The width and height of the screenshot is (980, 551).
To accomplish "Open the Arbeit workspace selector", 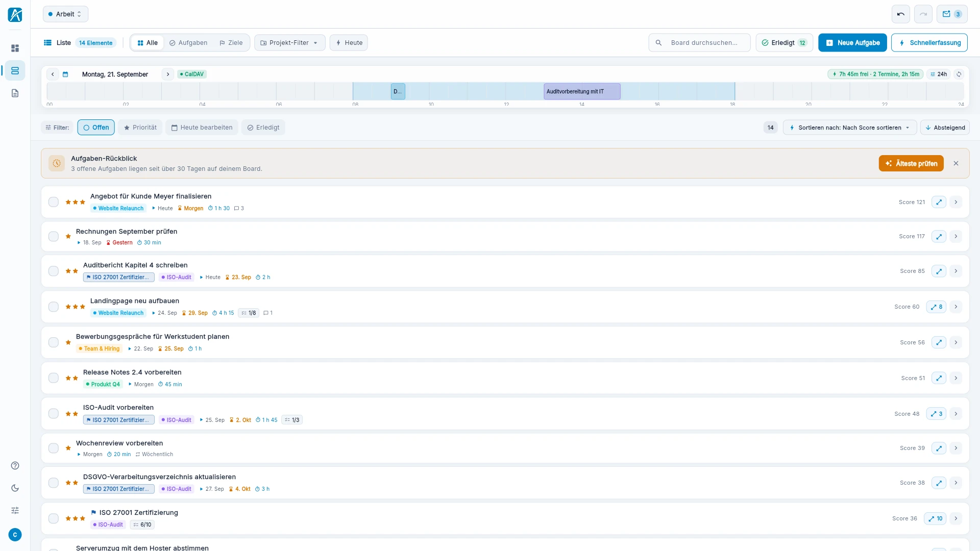I will click(x=65, y=14).
